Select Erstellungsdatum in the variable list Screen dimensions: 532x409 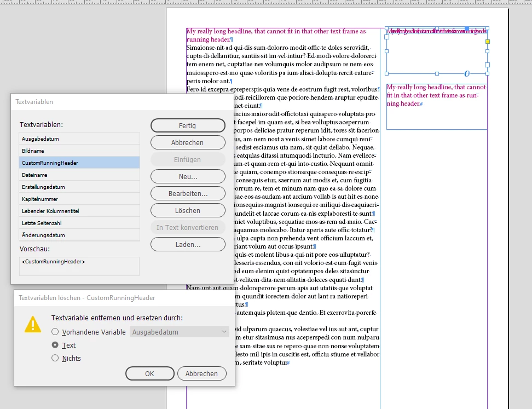click(x=79, y=187)
